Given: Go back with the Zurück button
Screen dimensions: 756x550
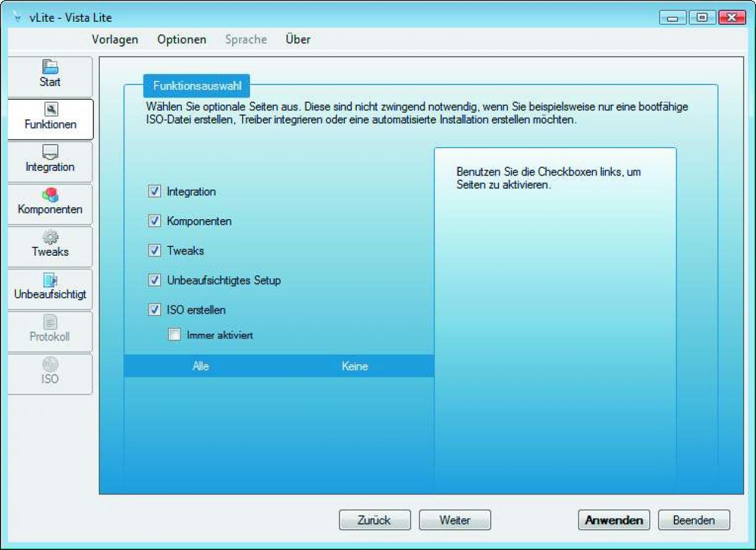Looking at the screenshot, I should (374, 520).
